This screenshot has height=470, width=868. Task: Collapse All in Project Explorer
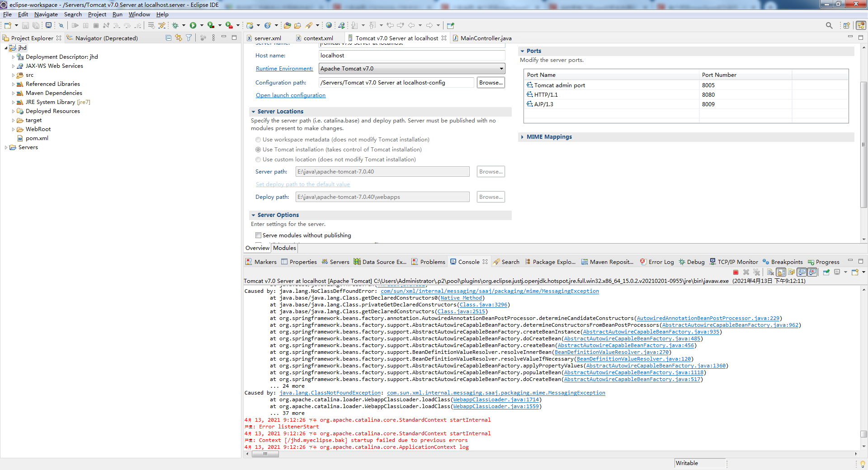(168, 38)
